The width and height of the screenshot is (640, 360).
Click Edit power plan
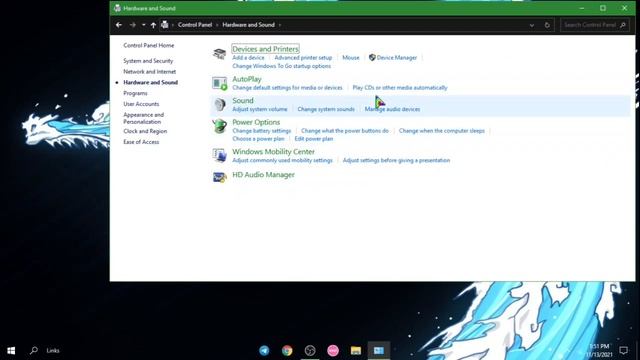tap(314, 139)
